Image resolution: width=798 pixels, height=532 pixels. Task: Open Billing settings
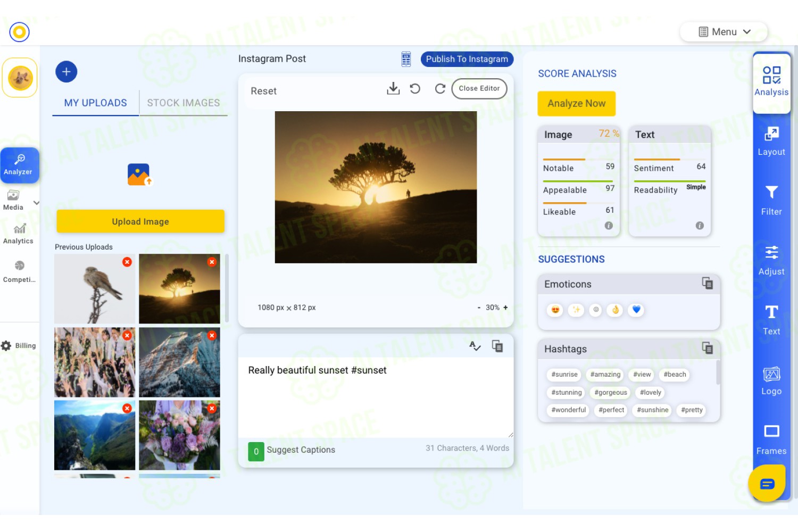click(19, 346)
